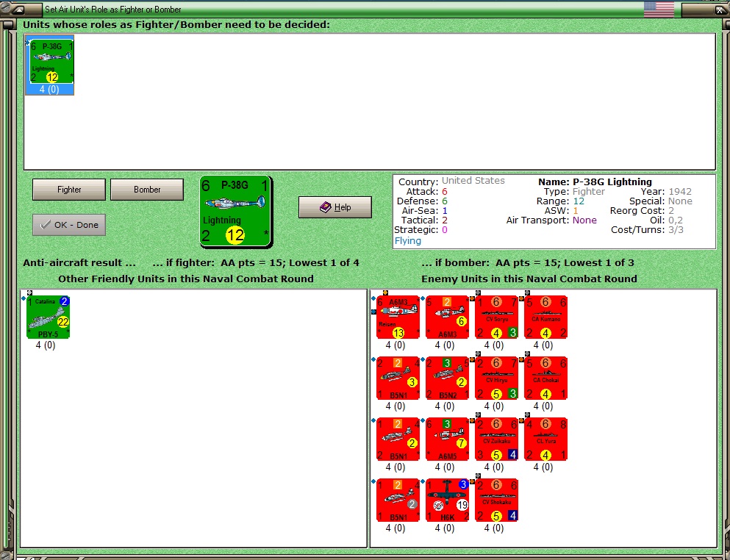Click 'Other Friendly Units in this Naval Combat Round' heading

pyautogui.click(x=186, y=279)
